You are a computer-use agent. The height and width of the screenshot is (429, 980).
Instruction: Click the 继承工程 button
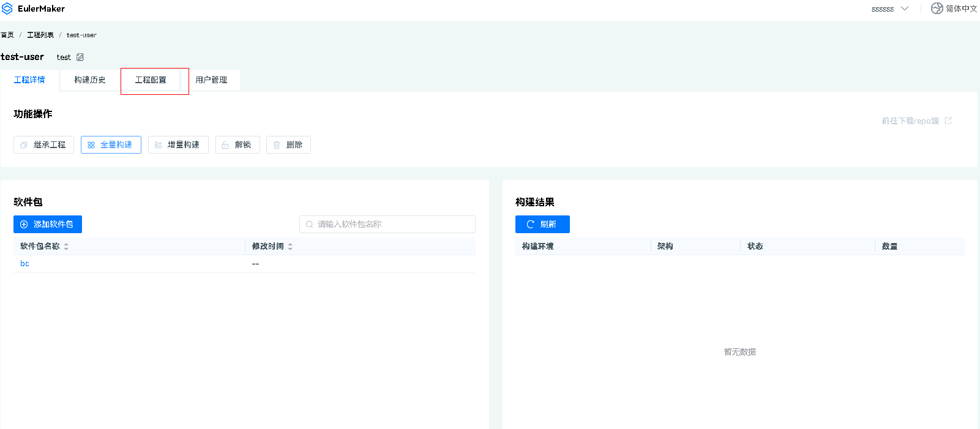coord(43,145)
